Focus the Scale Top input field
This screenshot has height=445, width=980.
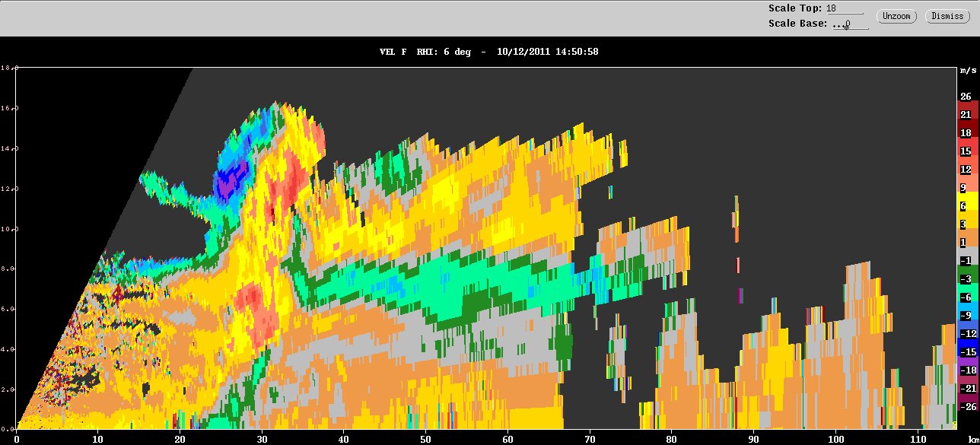845,8
